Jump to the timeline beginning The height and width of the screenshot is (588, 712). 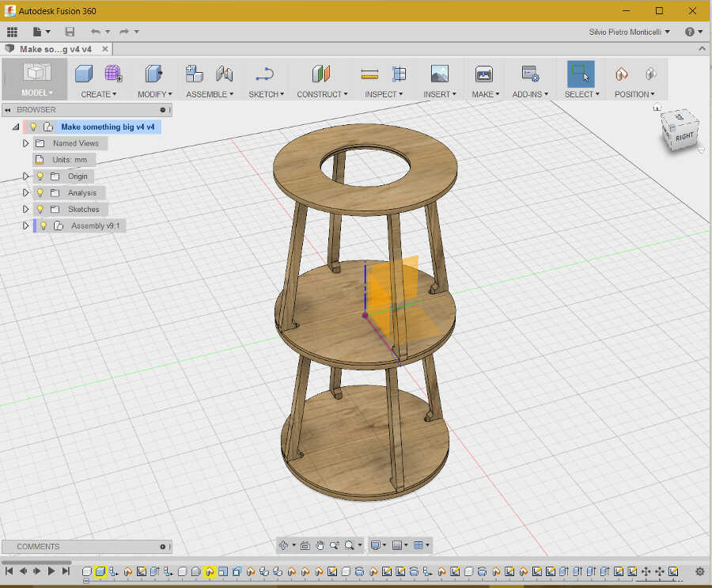click(9, 571)
